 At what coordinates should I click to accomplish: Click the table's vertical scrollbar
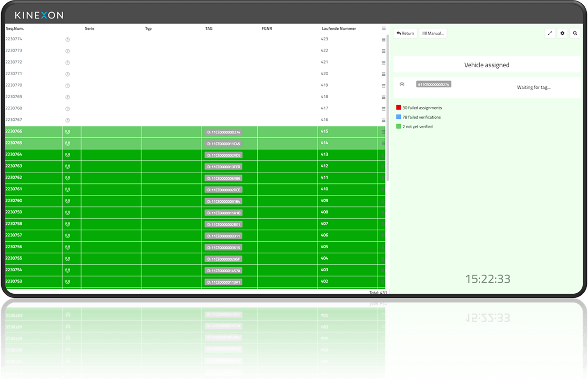(388, 105)
